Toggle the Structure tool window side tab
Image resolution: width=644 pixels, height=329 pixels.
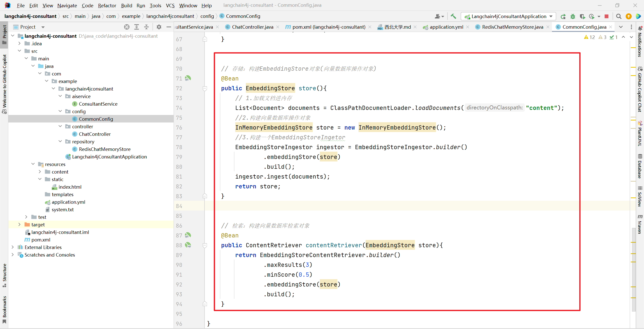pyautogui.click(x=4, y=275)
